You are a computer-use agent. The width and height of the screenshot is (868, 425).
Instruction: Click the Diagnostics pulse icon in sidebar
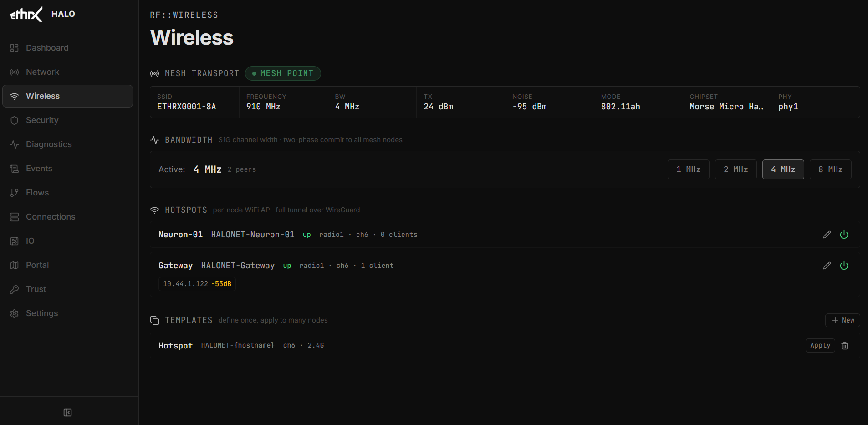tap(15, 144)
